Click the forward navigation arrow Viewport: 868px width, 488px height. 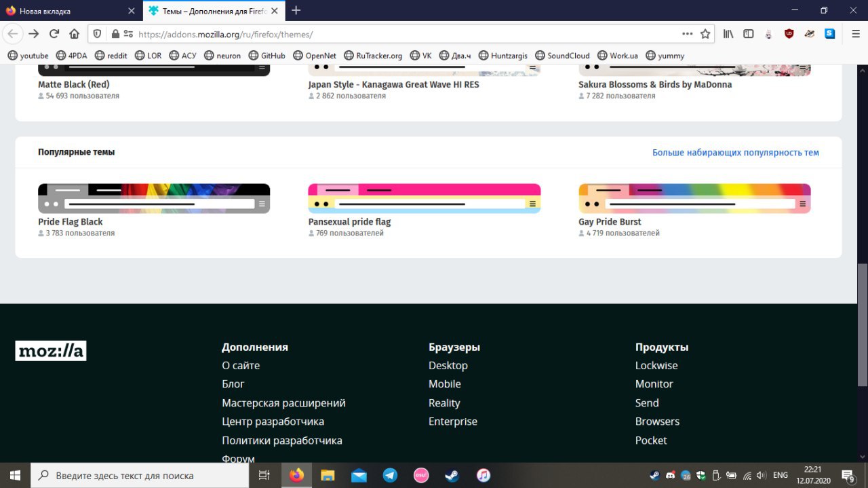(34, 34)
